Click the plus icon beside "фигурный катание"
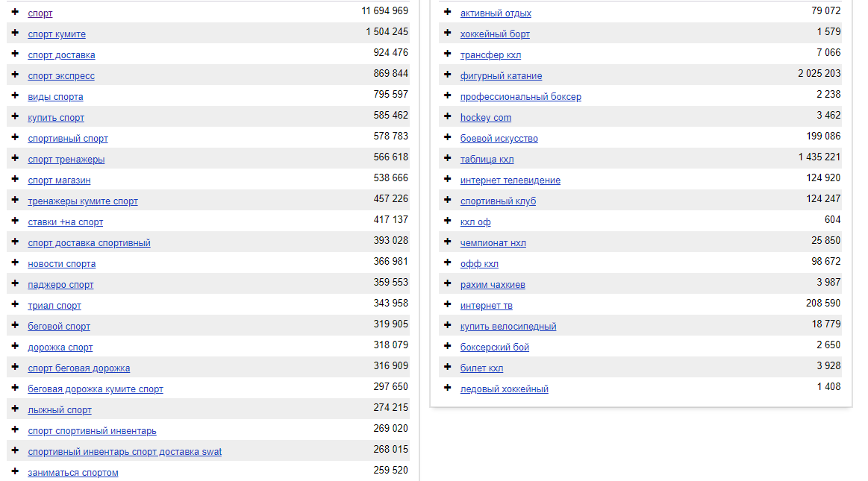 pos(447,75)
